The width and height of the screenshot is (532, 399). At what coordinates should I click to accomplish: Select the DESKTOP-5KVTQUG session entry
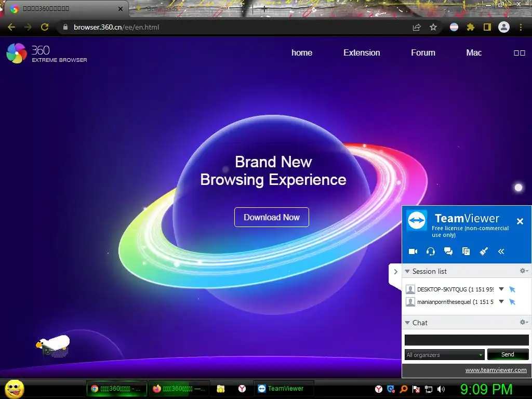coord(455,289)
